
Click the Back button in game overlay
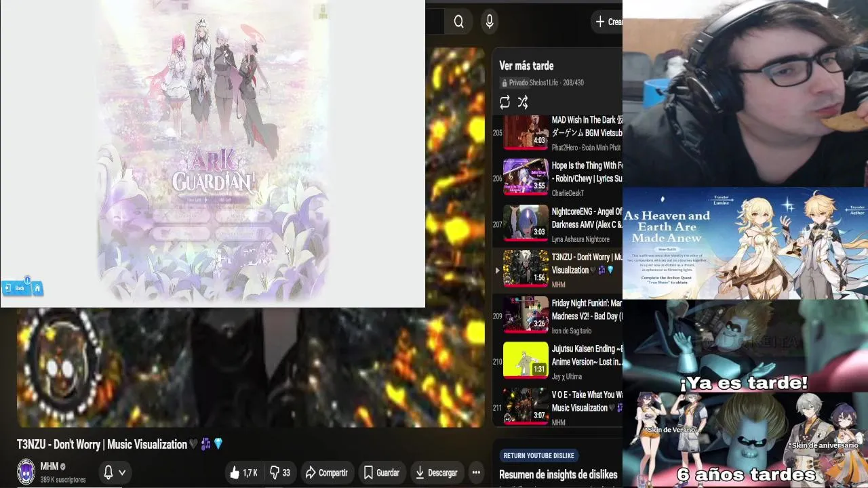click(16, 288)
